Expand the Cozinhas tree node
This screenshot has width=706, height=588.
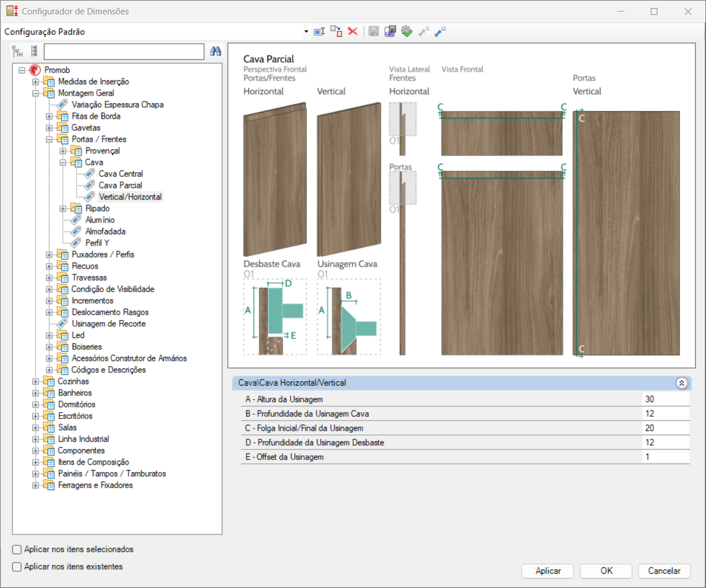pyautogui.click(x=36, y=382)
